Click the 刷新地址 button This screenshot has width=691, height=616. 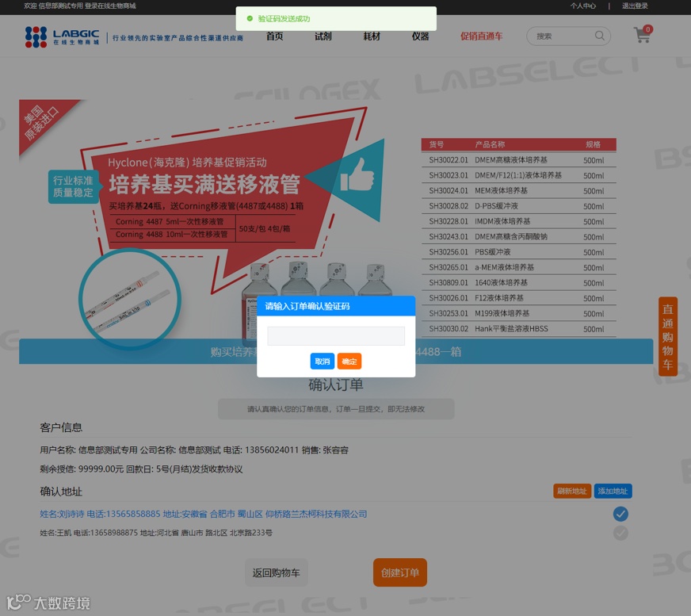572,491
